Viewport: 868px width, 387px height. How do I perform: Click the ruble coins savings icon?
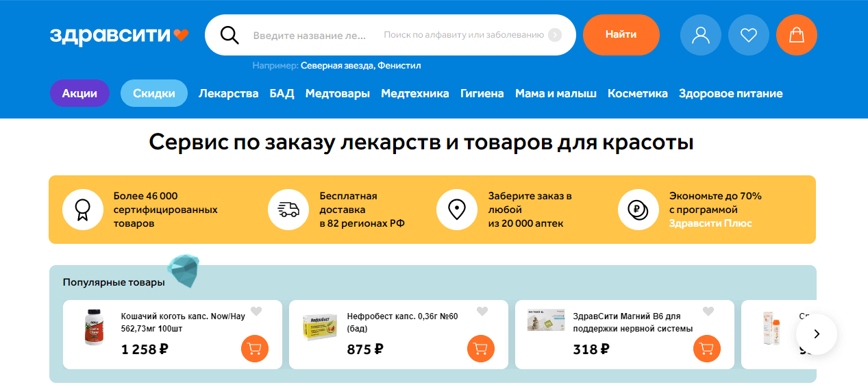[x=638, y=210]
